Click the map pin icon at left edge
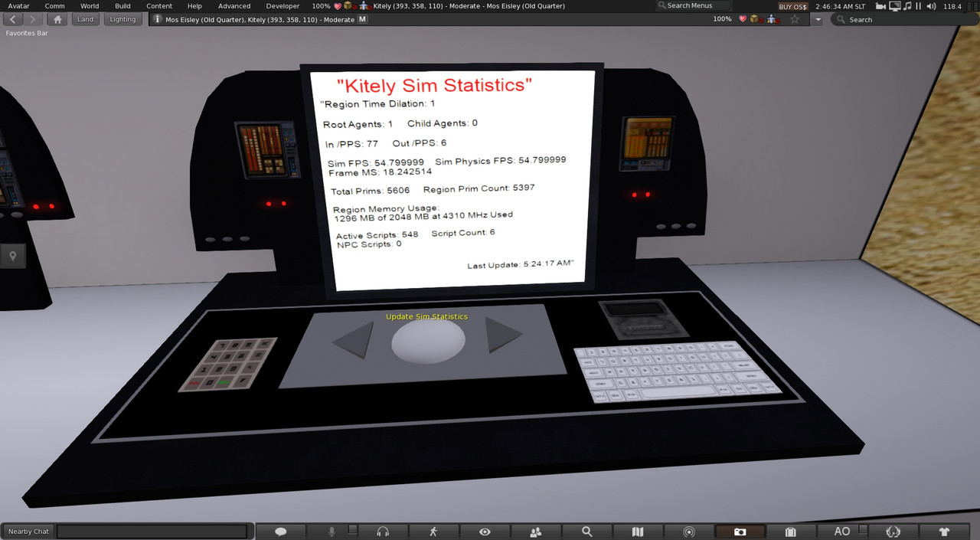The image size is (980, 540). coord(12,257)
